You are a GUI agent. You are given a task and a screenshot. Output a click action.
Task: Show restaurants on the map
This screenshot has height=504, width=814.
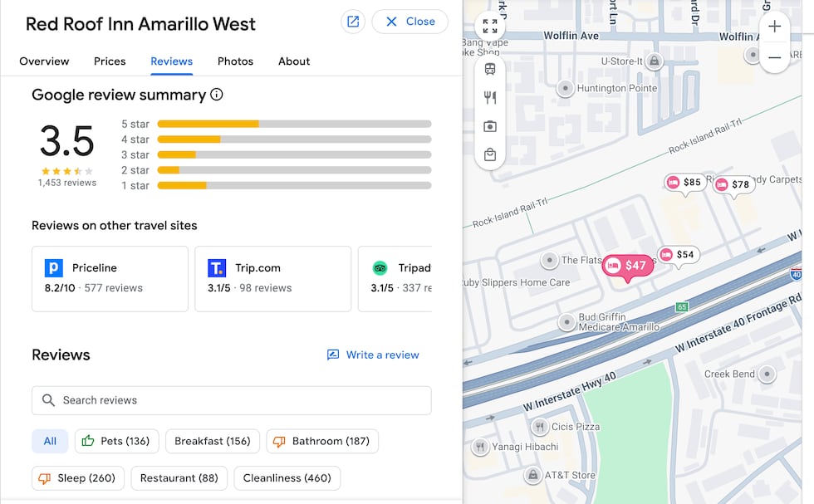click(x=490, y=98)
